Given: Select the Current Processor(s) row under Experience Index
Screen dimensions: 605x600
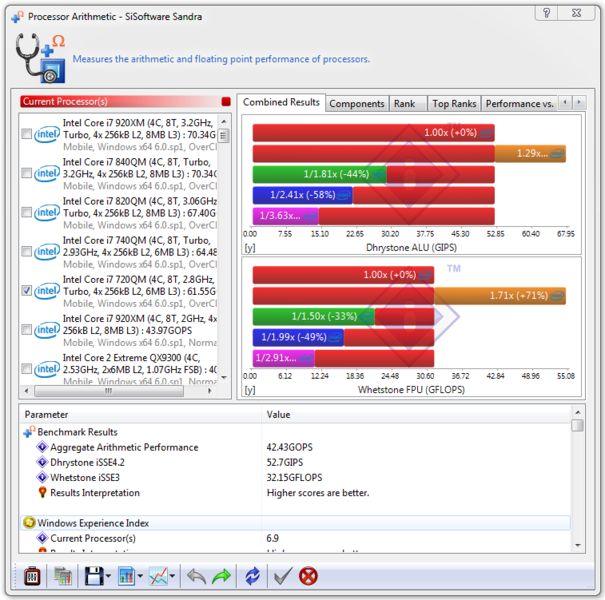Looking at the screenshot, I should 295,538.
